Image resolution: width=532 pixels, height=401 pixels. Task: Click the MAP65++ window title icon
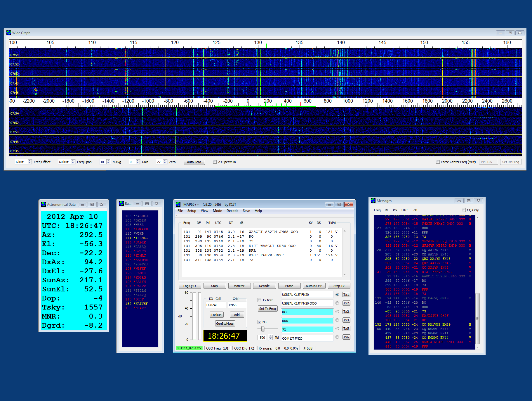tap(178, 204)
